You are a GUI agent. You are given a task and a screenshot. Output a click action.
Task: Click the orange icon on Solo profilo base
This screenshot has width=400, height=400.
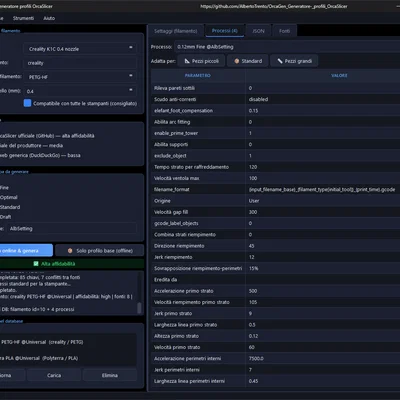coord(70,251)
